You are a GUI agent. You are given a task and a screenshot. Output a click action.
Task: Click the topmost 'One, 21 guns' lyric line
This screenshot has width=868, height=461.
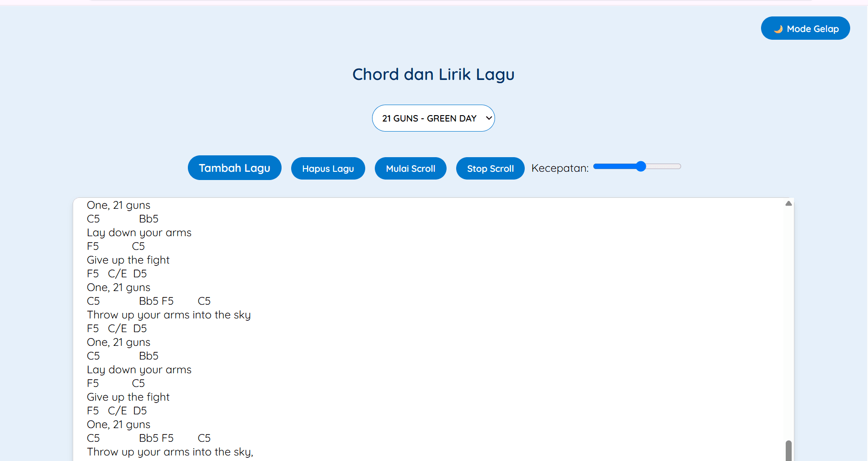118,205
